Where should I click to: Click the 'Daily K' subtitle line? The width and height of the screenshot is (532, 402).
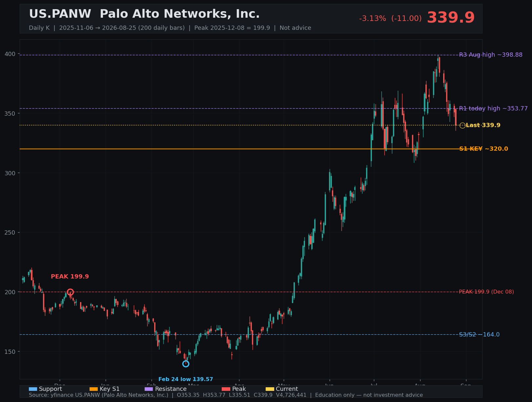pos(170,28)
